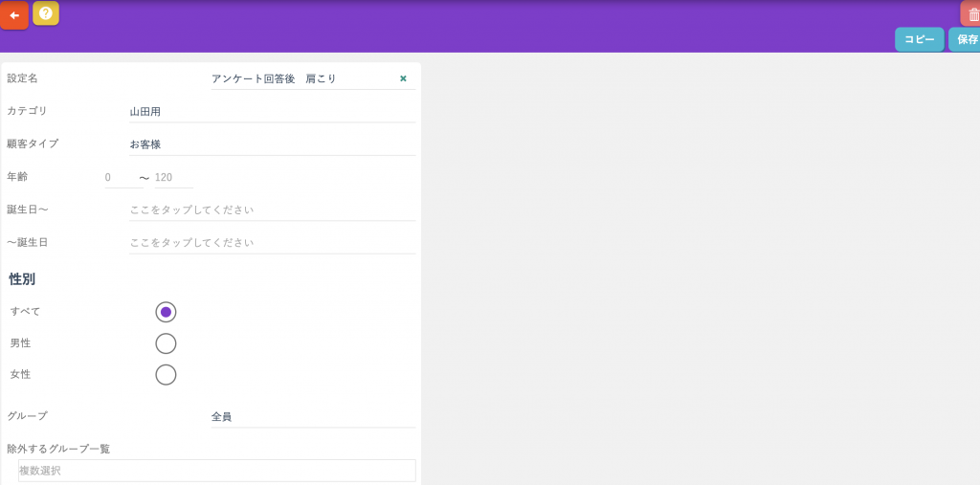Click the 女性 label text
980x485 pixels.
pos(21,375)
